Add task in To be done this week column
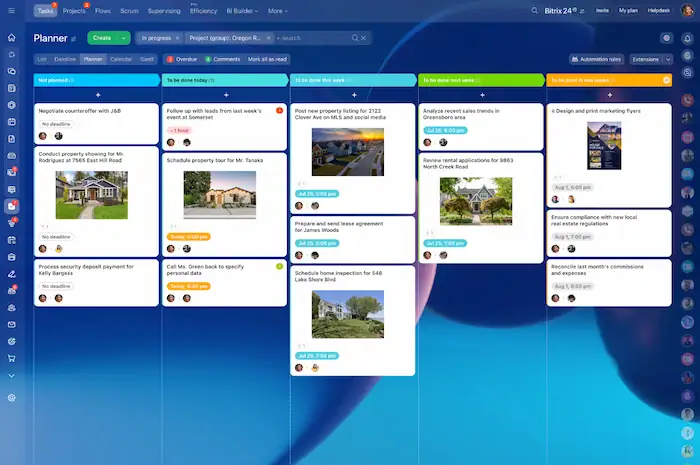This screenshot has width=700, height=465. coord(354,95)
